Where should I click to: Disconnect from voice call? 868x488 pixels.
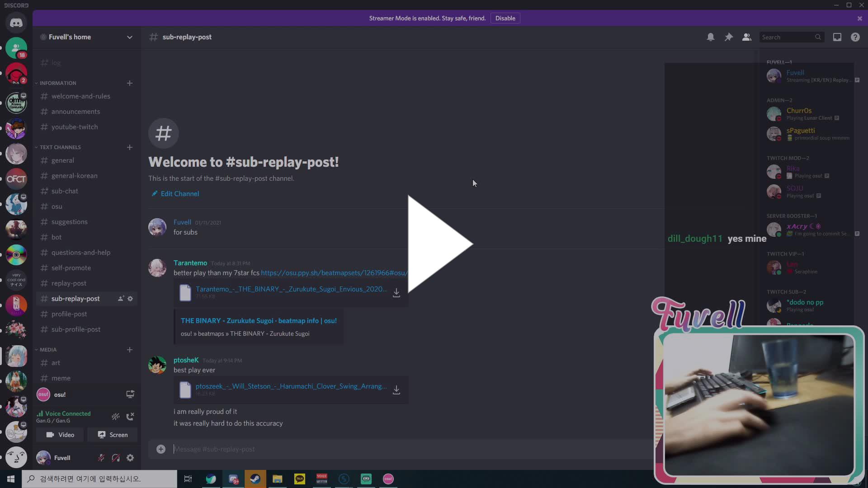(x=130, y=417)
